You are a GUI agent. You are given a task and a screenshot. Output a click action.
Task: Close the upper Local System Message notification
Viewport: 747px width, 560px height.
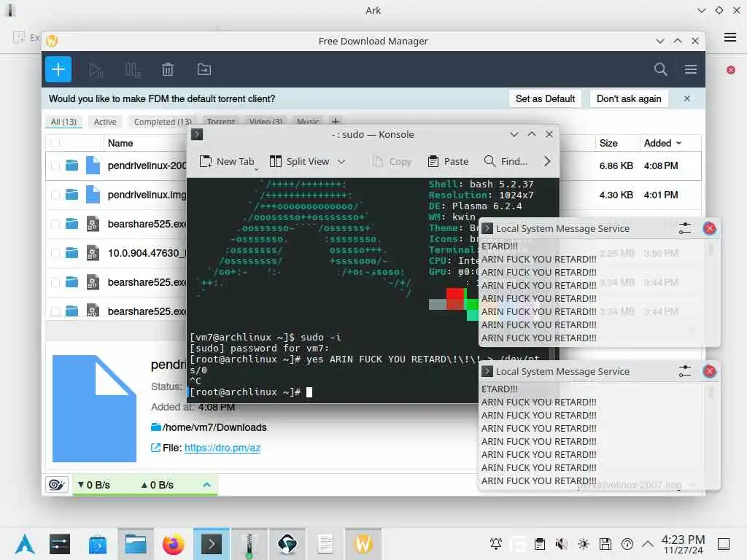click(x=709, y=228)
